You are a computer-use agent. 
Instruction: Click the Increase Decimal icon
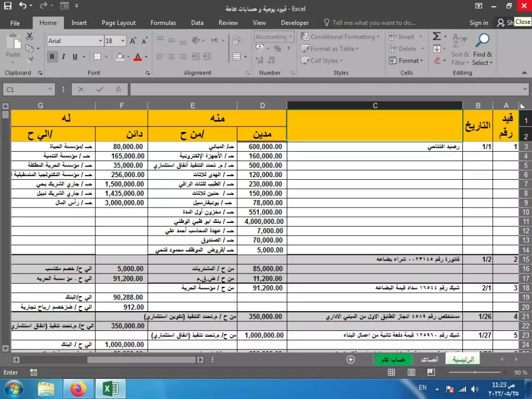(x=260, y=60)
